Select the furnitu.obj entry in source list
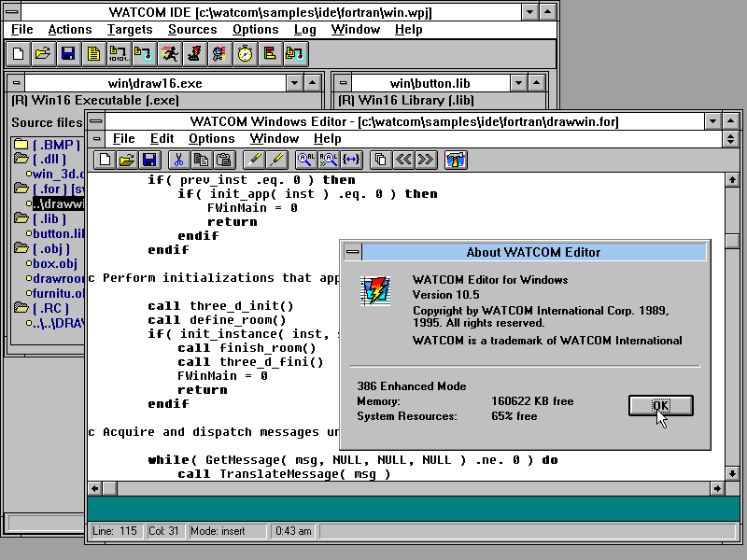747x560 pixels. [x=55, y=293]
